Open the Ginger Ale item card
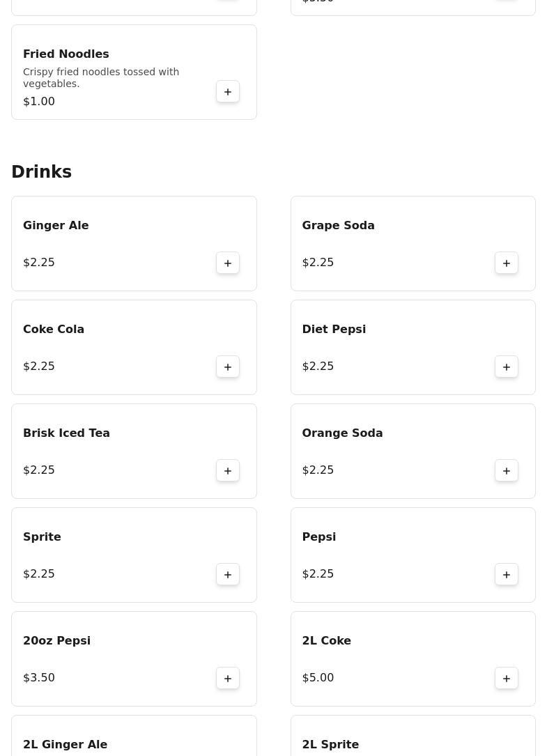Viewport: 547px width, 756px height. coord(134,243)
